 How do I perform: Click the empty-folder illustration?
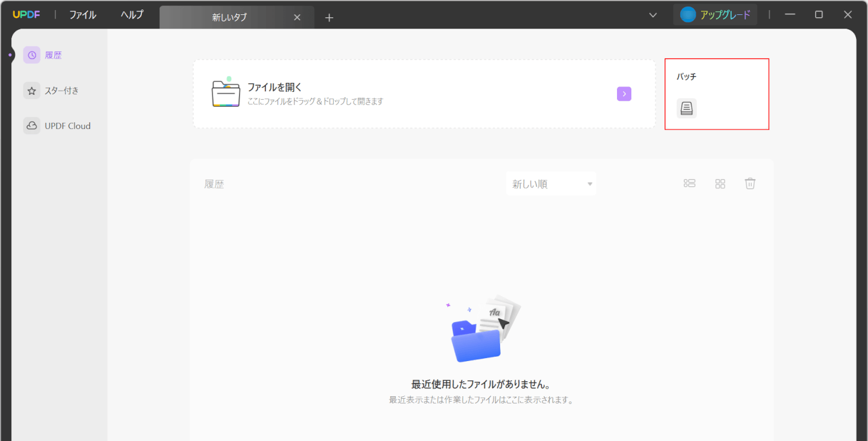[483, 328]
